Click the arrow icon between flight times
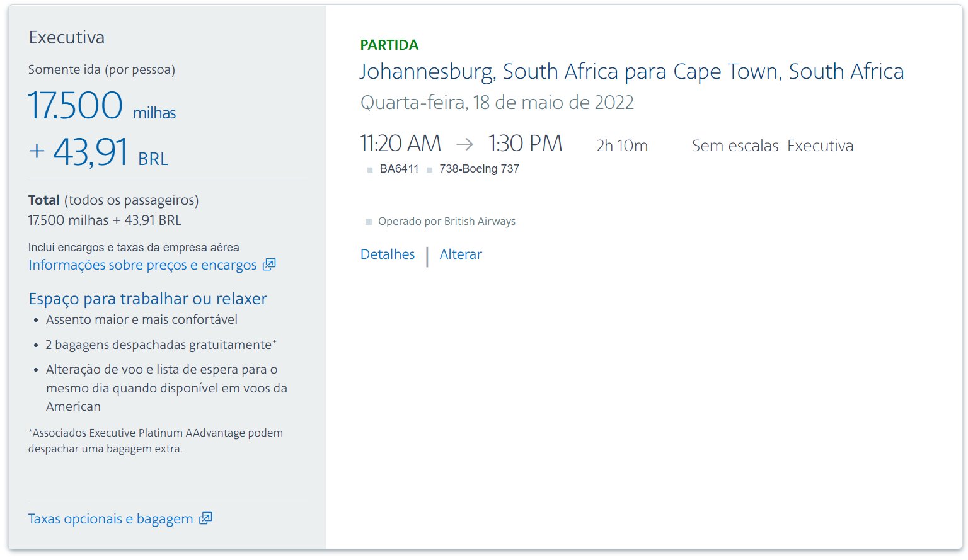 coord(464,144)
